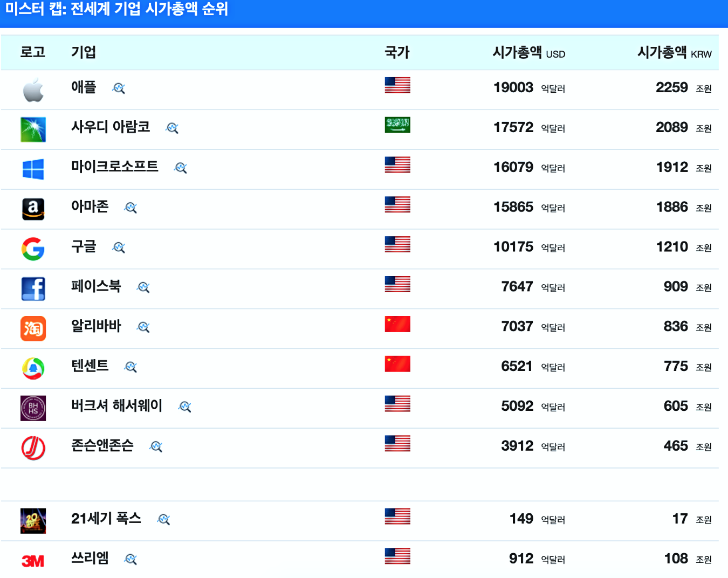Select the 5092 억달러 value

(x=533, y=406)
